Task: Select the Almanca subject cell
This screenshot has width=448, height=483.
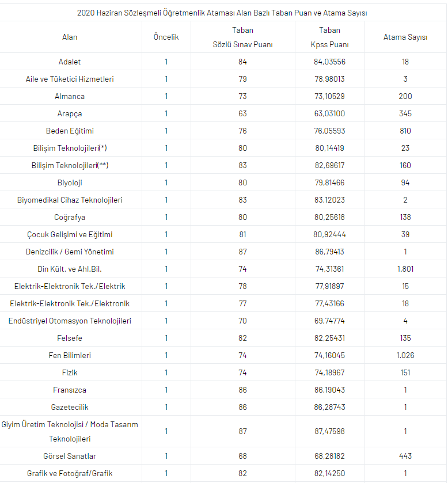Action: (70, 96)
